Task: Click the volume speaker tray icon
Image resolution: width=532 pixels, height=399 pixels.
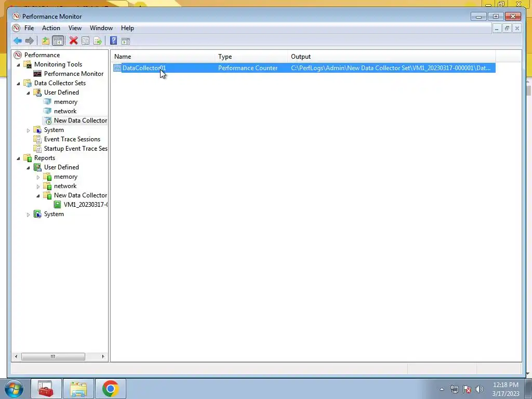Action: [x=480, y=389]
